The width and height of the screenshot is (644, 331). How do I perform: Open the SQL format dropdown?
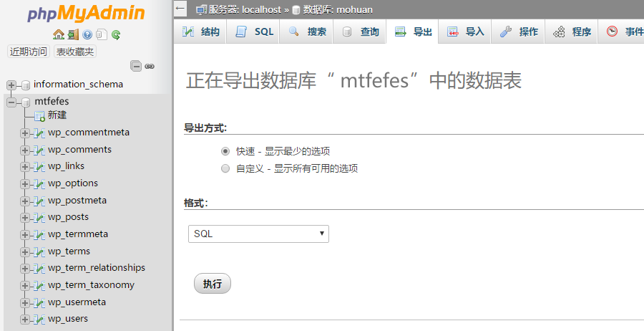pyautogui.click(x=258, y=234)
